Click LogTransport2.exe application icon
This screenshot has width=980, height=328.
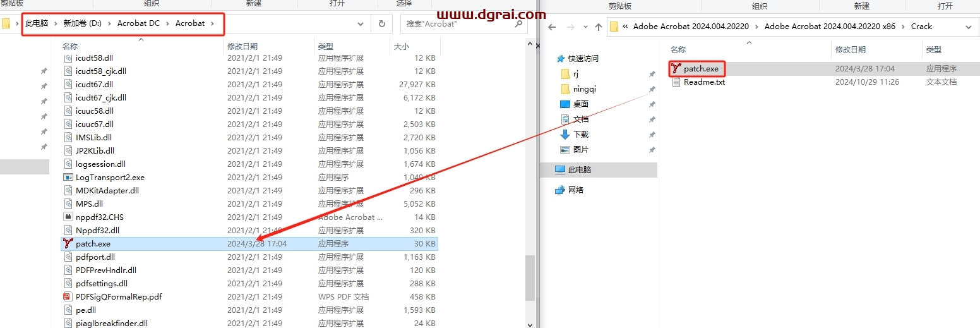click(x=68, y=177)
